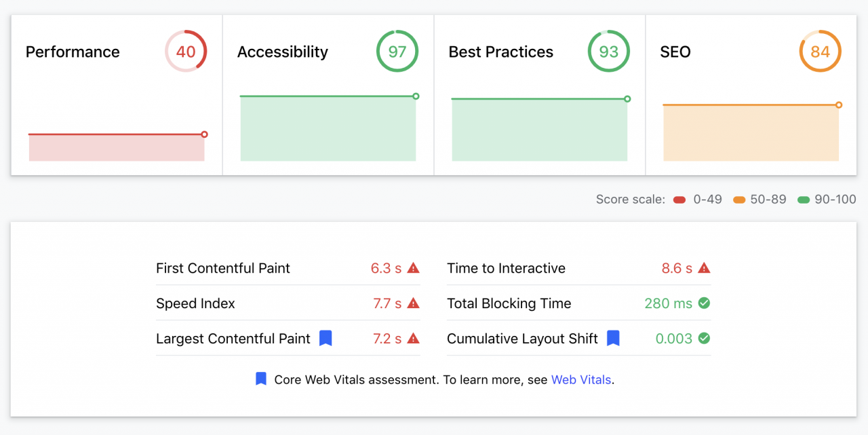Select the Accessibility category title
868x435 pixels.
tap(283, 52)
